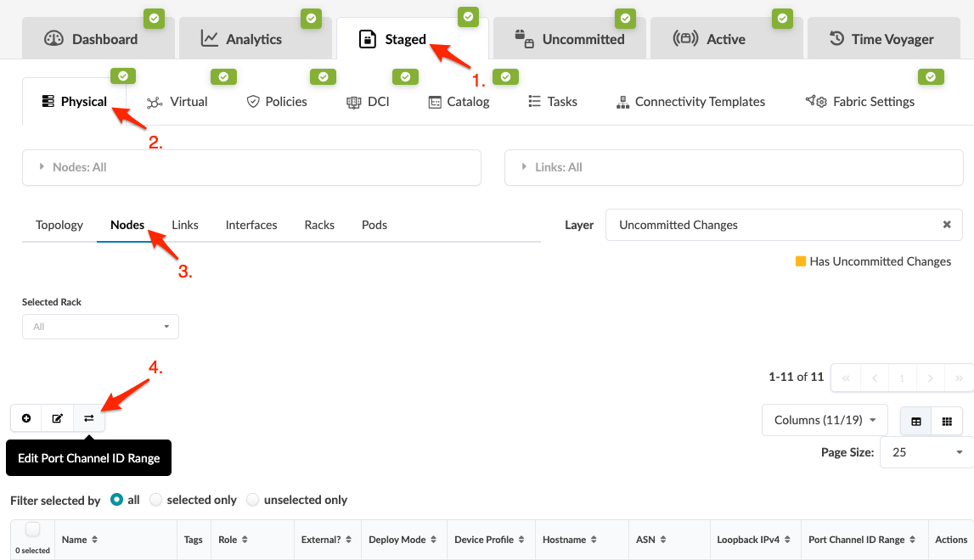Go to previous page of results

[875, 378]
